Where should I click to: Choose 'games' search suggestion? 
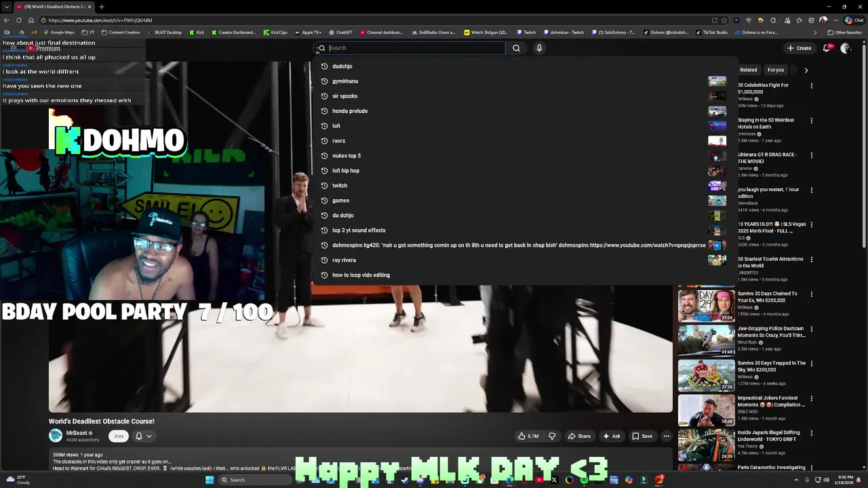coord(340,201)
